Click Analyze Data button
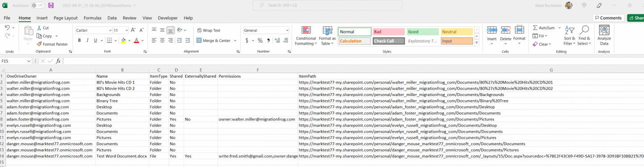The height and width of the screenshot is (167, 644). pos(604,36)
